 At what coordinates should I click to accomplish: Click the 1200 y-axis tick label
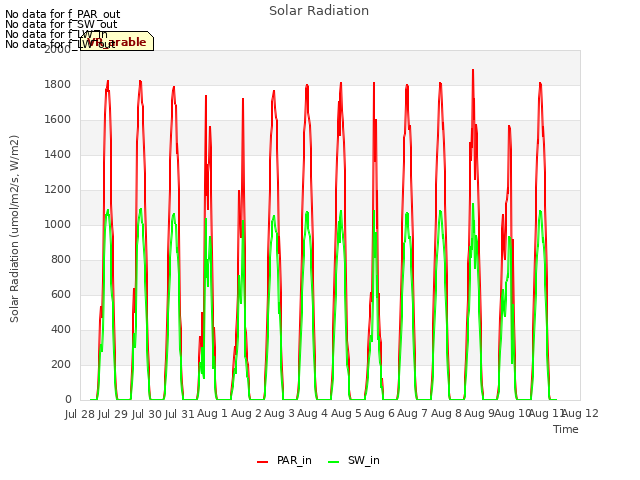(58, 189)
